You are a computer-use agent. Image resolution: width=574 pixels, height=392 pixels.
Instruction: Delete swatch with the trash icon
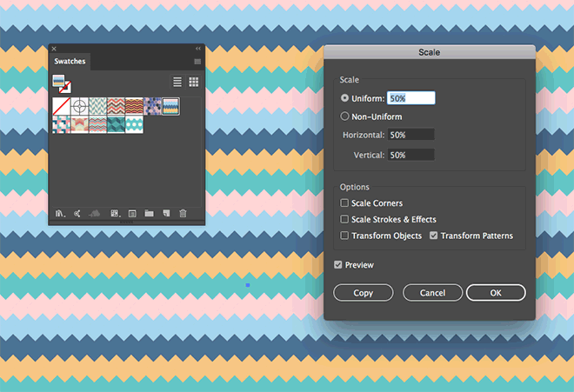click(183, 213)
